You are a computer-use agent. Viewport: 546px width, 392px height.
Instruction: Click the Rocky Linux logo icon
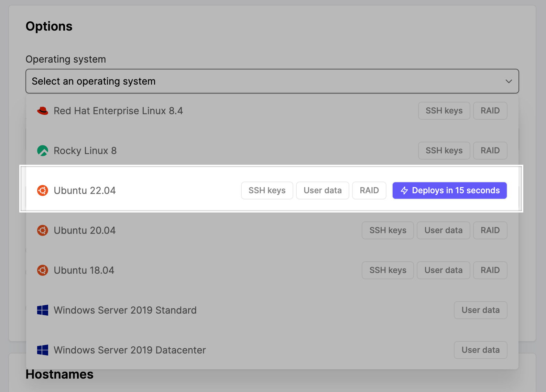(x=43, y=151)
